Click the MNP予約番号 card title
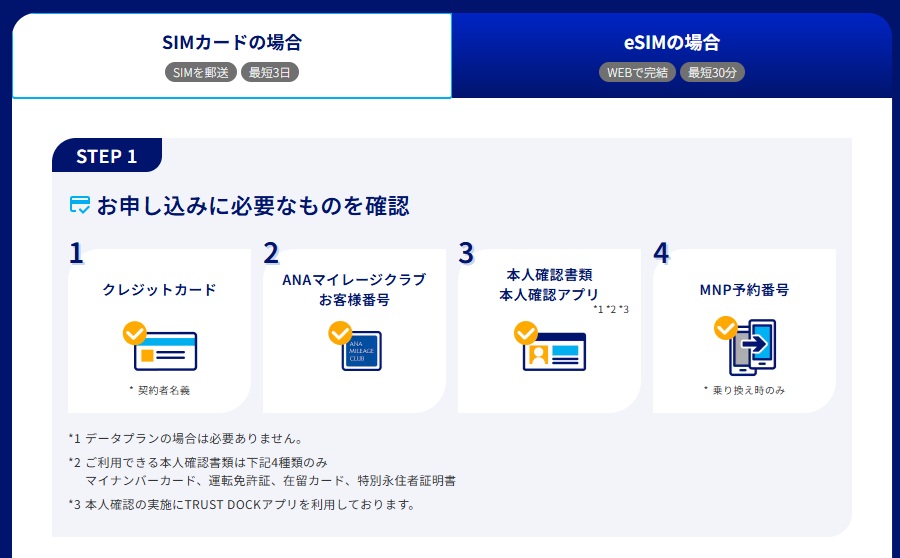Image resolution: width=900 pixels, height=558 pixels. coord(744,289)
